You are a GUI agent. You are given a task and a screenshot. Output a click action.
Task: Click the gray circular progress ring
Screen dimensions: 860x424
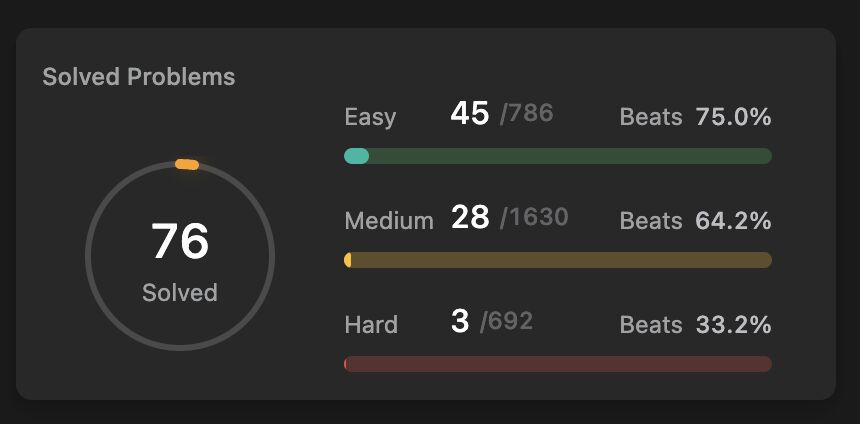pos(180,256)
